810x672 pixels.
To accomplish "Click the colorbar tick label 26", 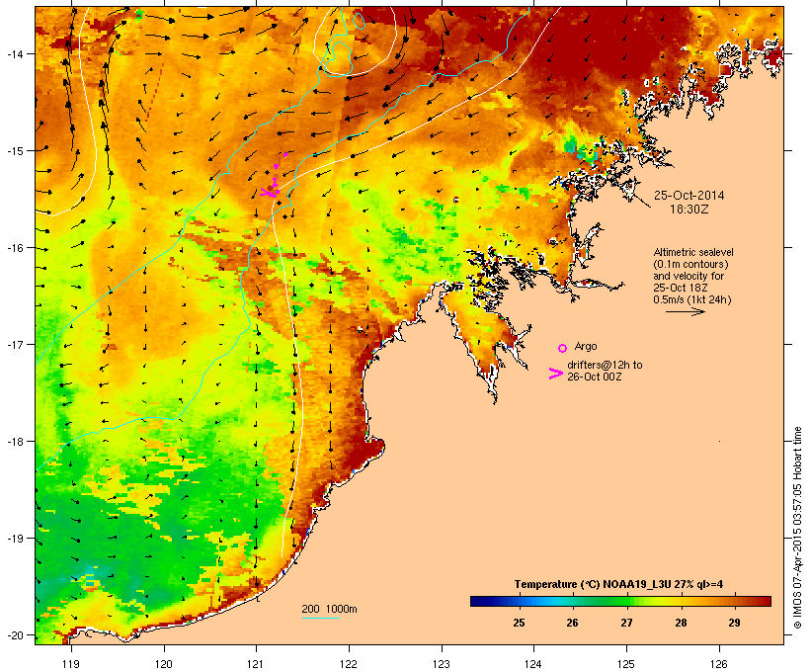I will pyautogui.click(x=572, y=623).
